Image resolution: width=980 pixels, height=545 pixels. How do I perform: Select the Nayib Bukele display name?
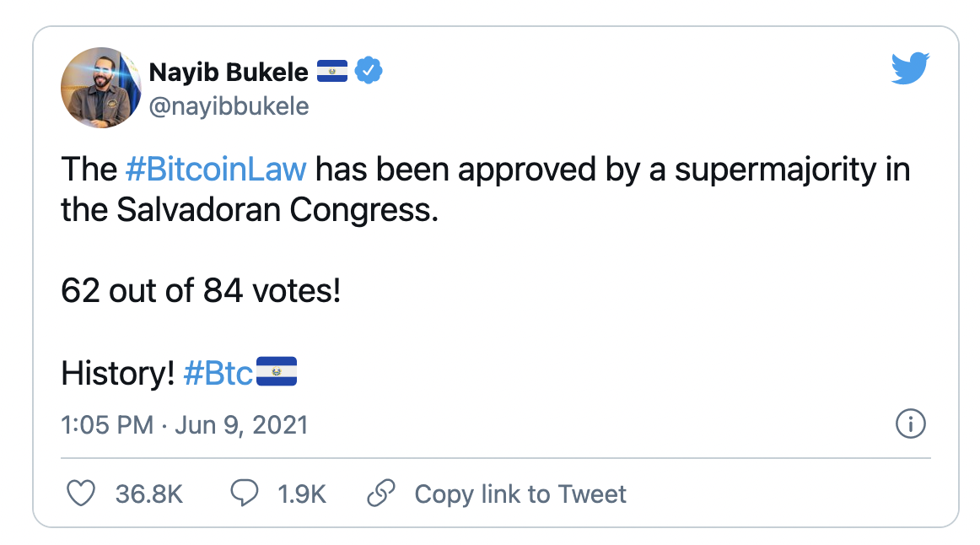tap(228, 72)
